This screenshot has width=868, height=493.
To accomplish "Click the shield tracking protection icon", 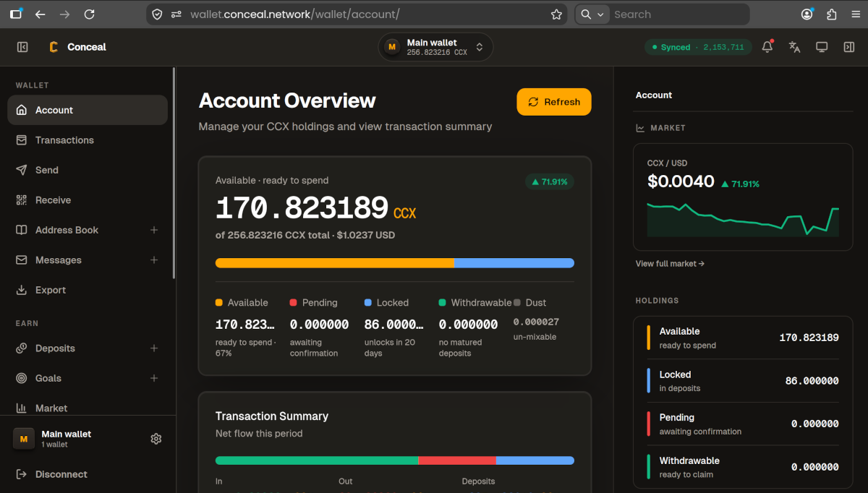I will (158, 14).
